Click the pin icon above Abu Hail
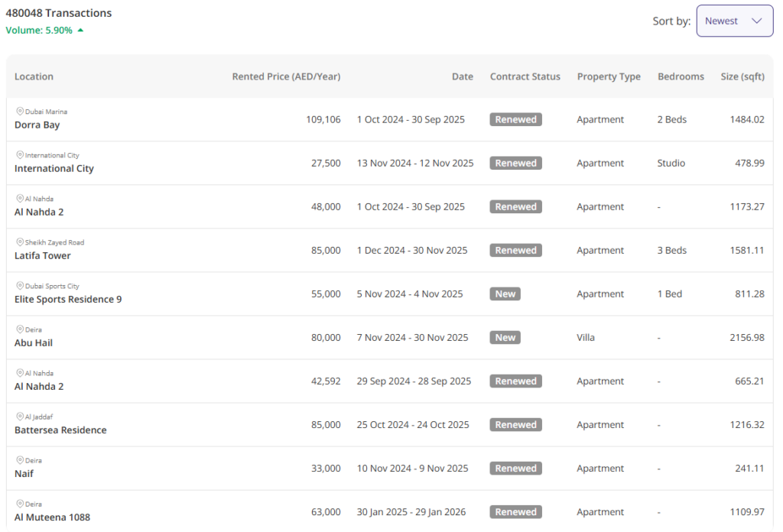 pos(20,329)
